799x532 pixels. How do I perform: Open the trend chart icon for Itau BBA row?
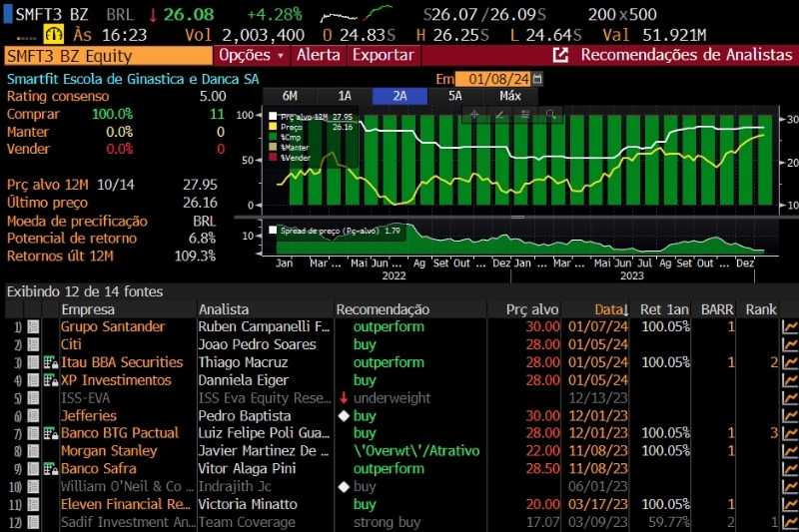click(790, 362)
